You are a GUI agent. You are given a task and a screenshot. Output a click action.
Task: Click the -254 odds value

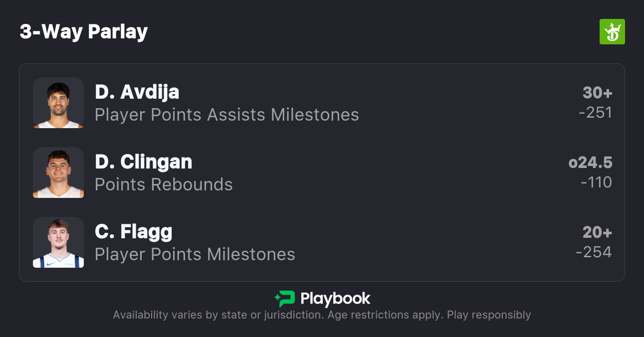click(594, 252)
